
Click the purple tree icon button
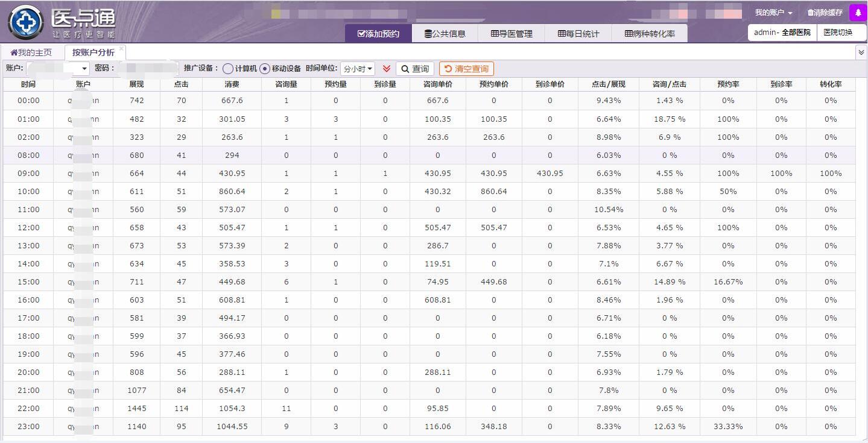(x=858, y=13)
